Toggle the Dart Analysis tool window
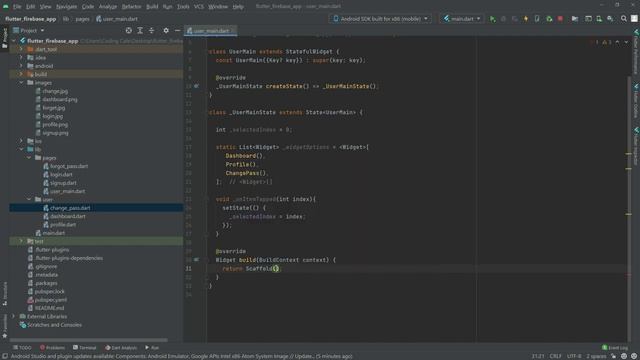 121,348
